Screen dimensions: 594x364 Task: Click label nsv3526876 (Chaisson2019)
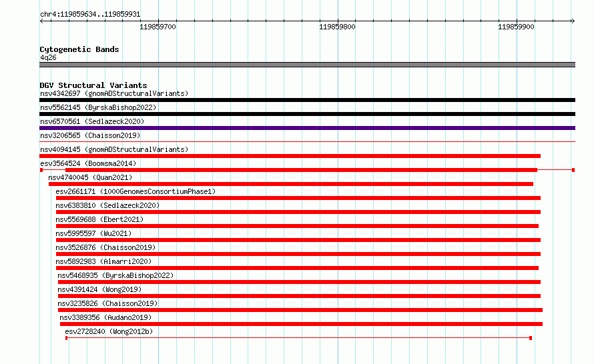[105, 247]
